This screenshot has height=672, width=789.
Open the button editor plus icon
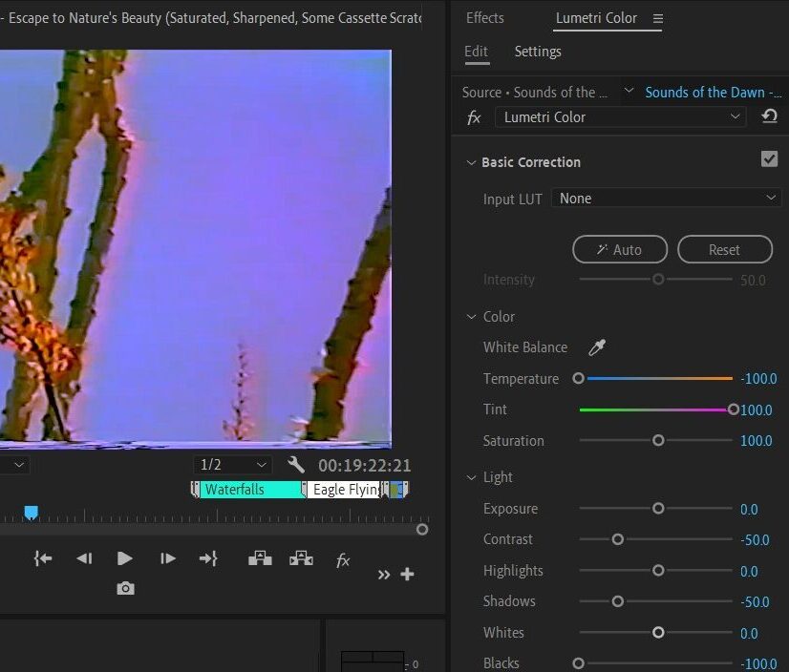(407, 574)
